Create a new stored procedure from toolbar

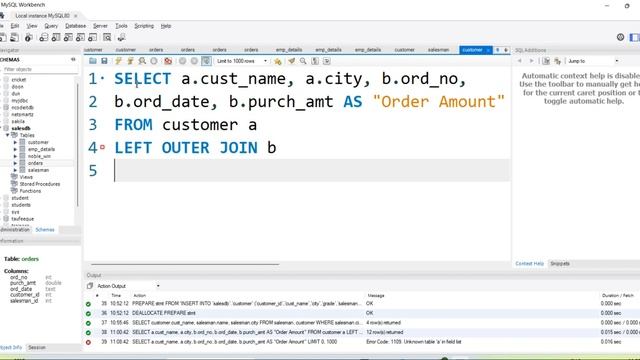80,38
